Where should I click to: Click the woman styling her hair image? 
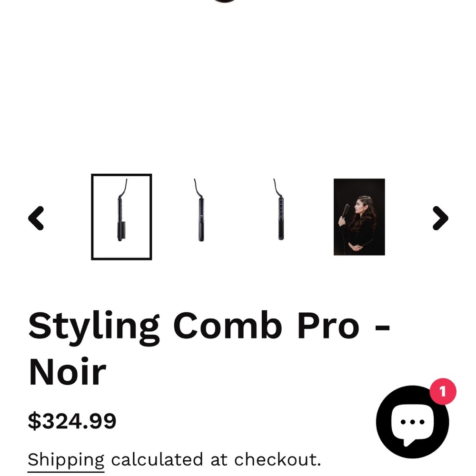[359, 217]
